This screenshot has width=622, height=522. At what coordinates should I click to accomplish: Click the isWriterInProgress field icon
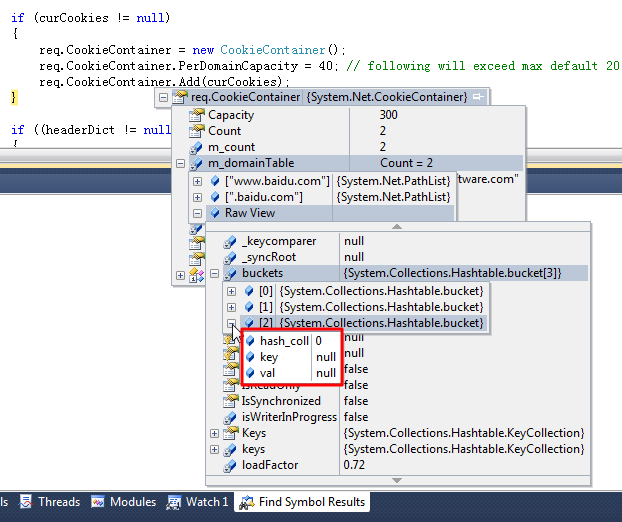230,417
